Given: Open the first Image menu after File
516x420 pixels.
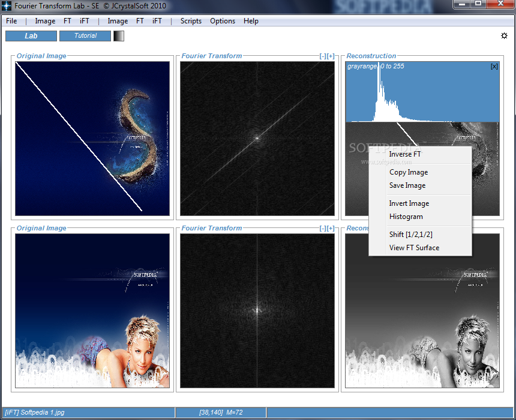Looking at the screenshot, I should 45,21.
